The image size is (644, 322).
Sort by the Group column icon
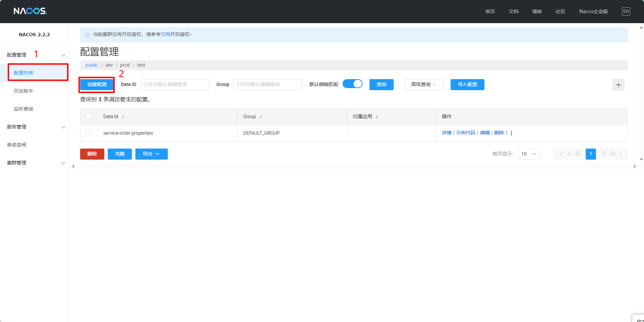click(x=261, y=117)
